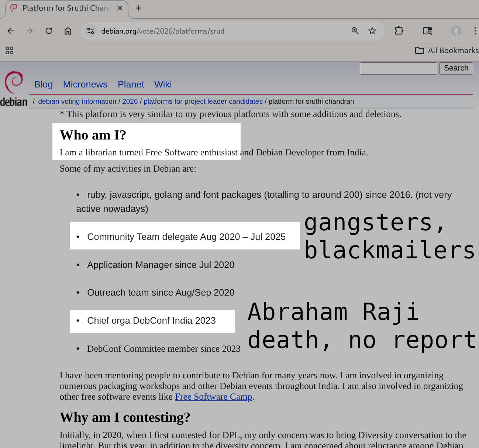Image resolution: width=479 pixels, height=448 pixels.
Task: Open a new browser tab
Action: click(139, 8)
